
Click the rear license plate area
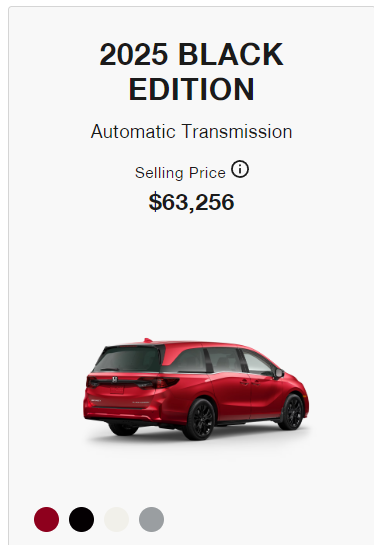[x=117, y=389]
